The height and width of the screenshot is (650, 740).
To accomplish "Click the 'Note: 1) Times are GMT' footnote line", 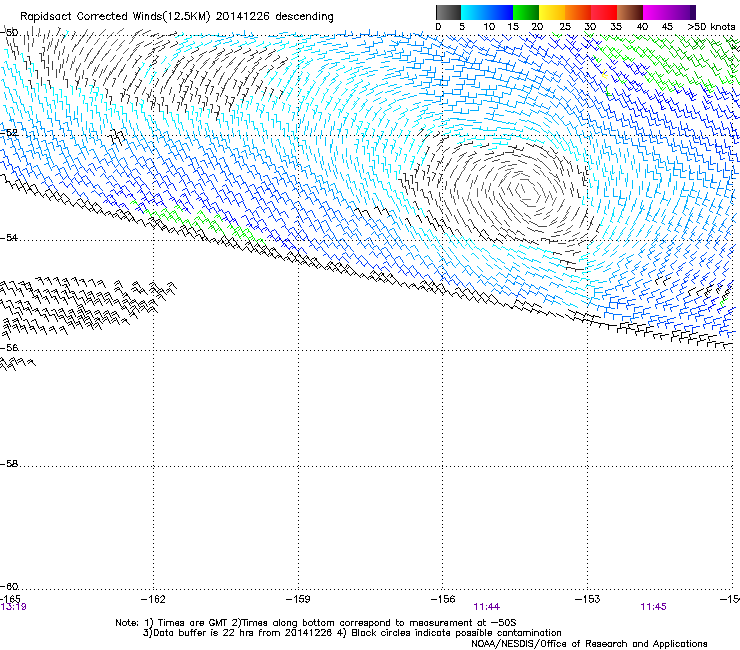I will click(x=316, y=623).
